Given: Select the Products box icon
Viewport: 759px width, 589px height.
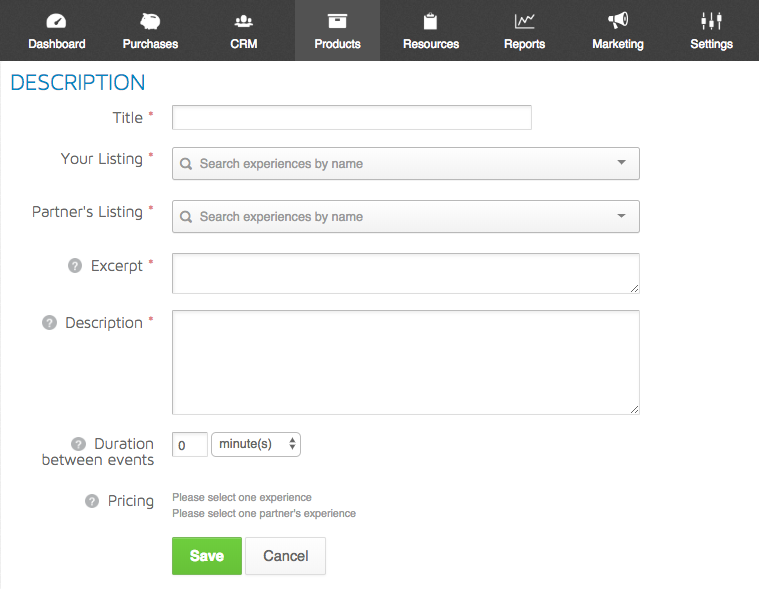Looking at the screenshot, I should pyautogui.click(x=337, y=21).
